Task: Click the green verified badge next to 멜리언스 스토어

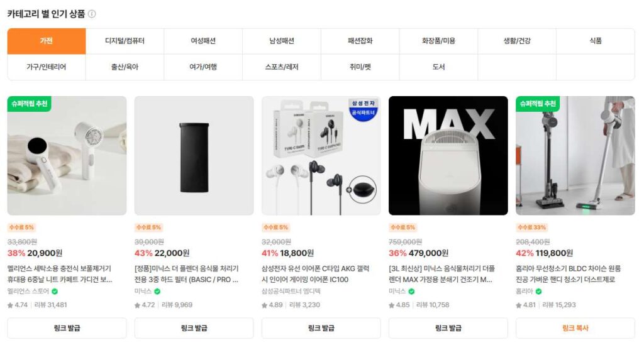Action: [x=55, y=292]
